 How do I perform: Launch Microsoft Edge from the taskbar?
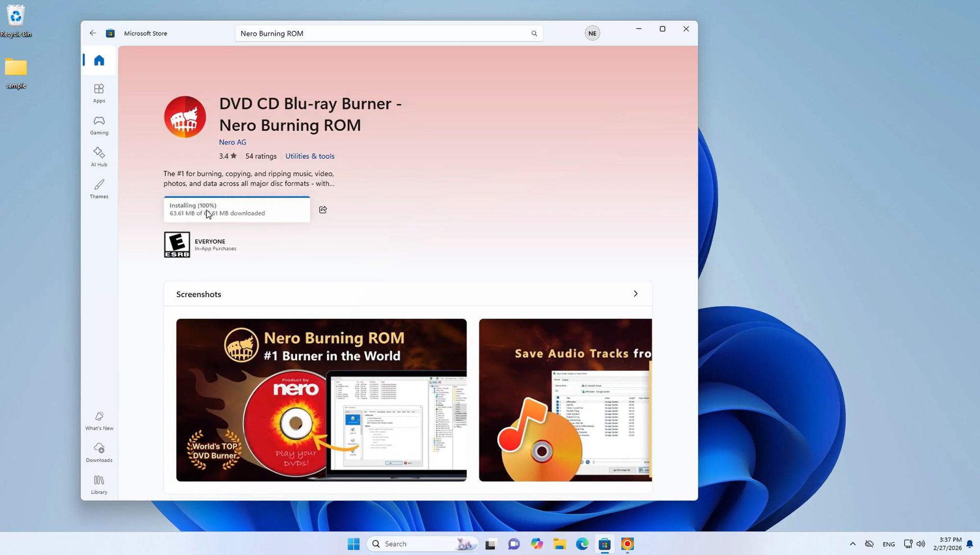[582, 544]
